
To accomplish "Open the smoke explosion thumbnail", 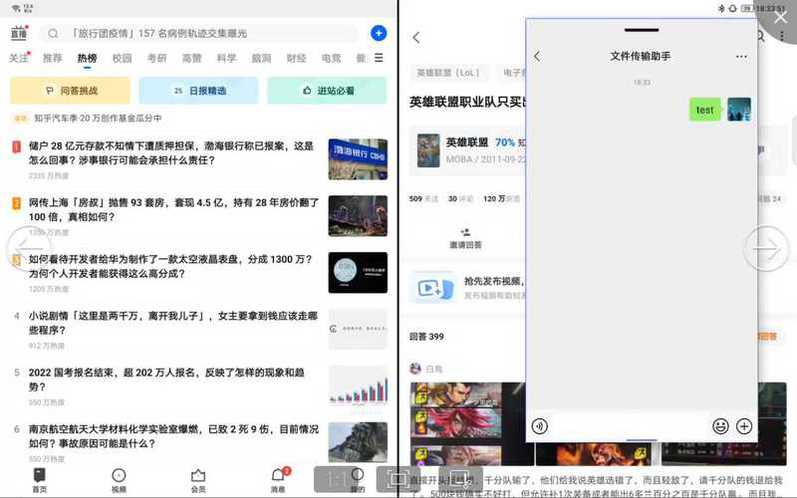I will point(358,442).
